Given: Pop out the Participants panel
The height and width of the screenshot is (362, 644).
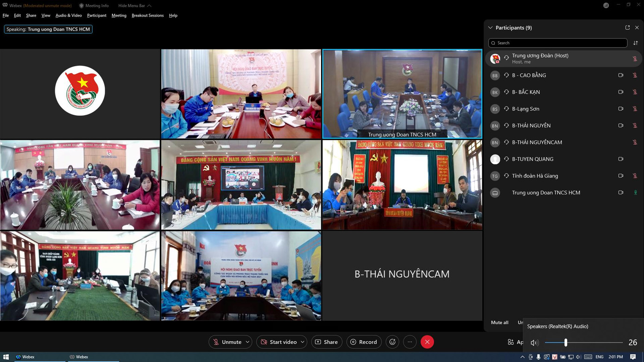Looking at the screenshot, I should click(x=627, y=27).
